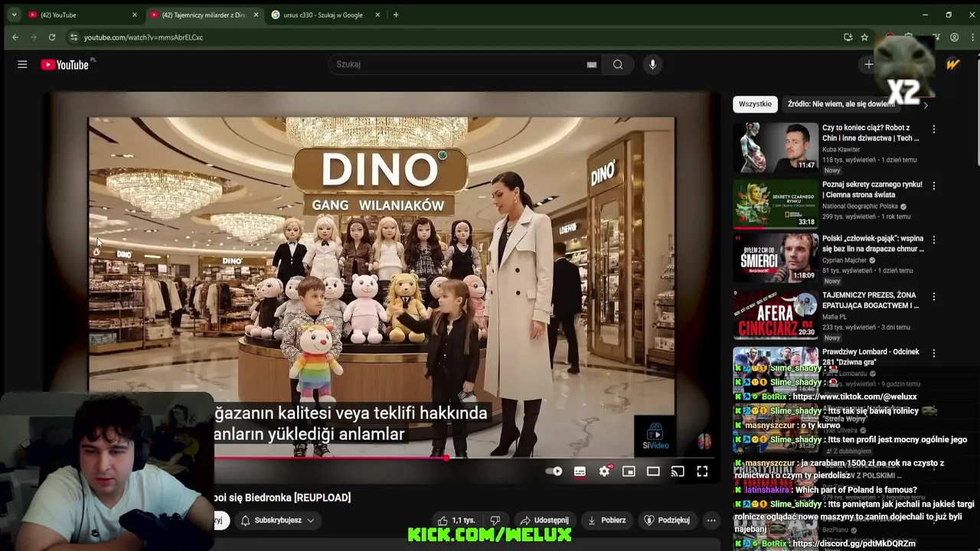Visit Cyprian Majcher channel name
The height and width of the screenshot is (551, 980).
click(845, 260)
